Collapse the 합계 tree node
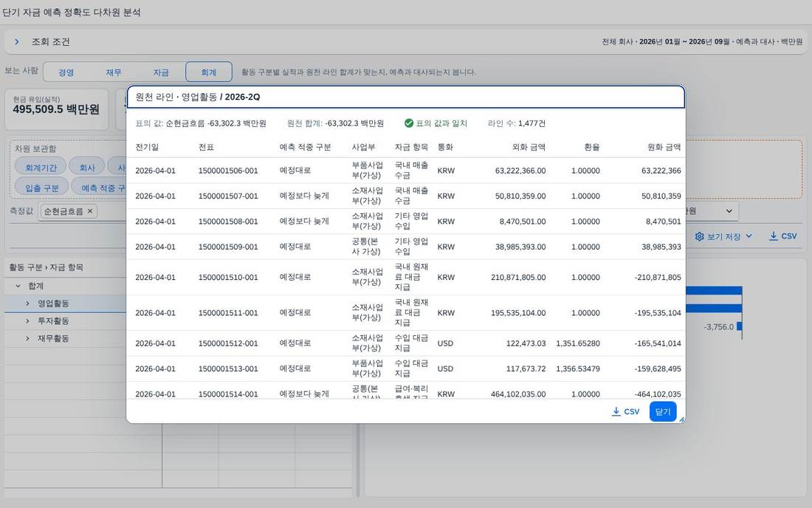 [x=18, y=286]
